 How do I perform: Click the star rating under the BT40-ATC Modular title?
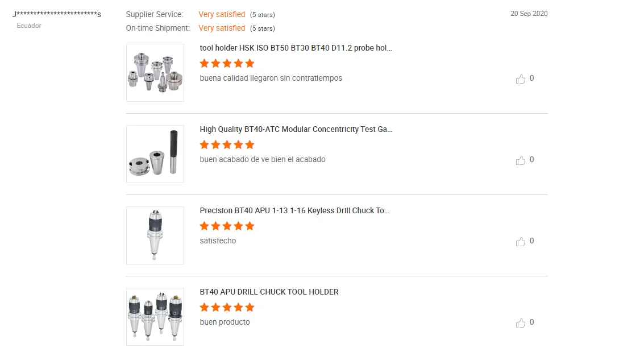tap(227, 144)
